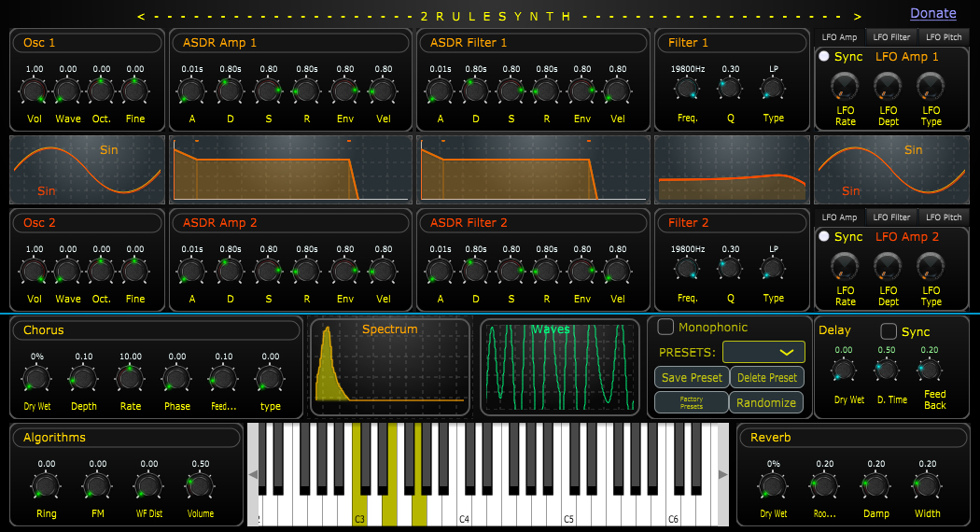980x532 pixels.
Task: Enable Sync for LFO Amp 1
Action: (x=823, y=56)
